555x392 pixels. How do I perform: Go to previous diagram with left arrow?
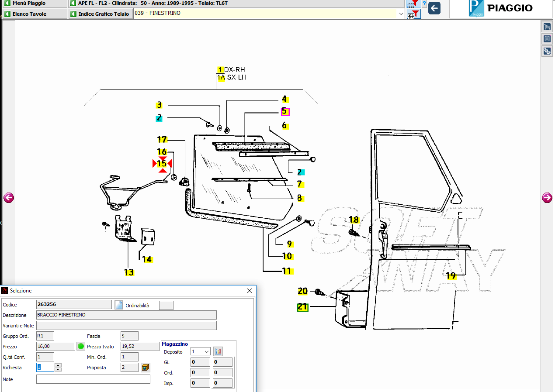click(9, 198)
